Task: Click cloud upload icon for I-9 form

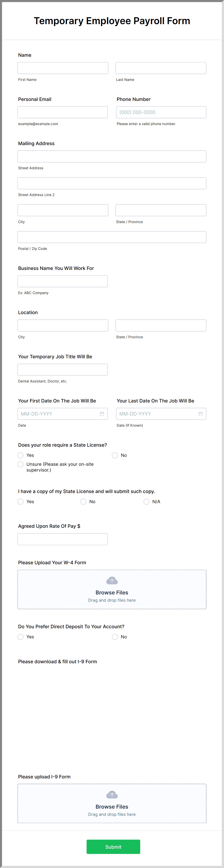Action: (x=112, y=795)
